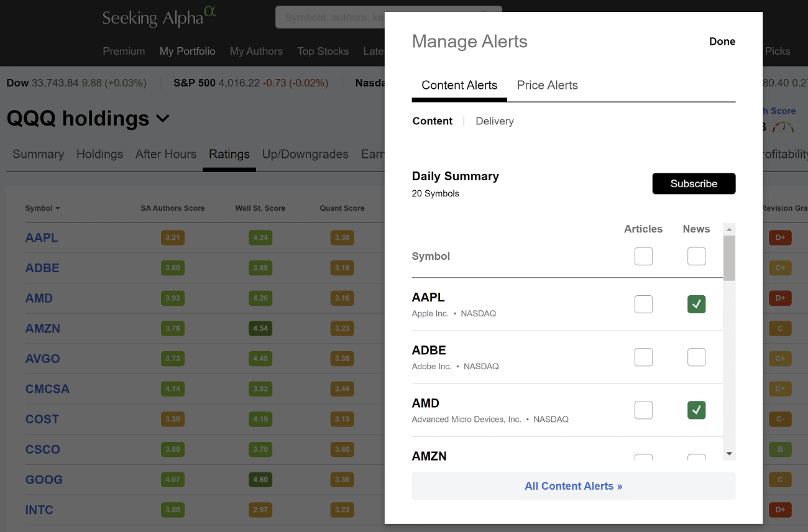Viewport: 808px width, 532px height.
Task: Click the alerts list scrollbar thumb
Action: click(x=730, y=258)
